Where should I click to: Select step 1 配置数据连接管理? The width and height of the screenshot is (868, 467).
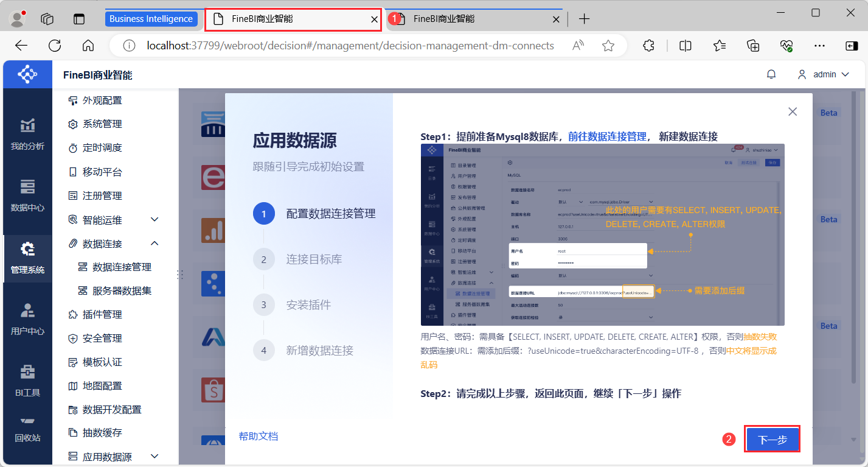click(314, 214)
